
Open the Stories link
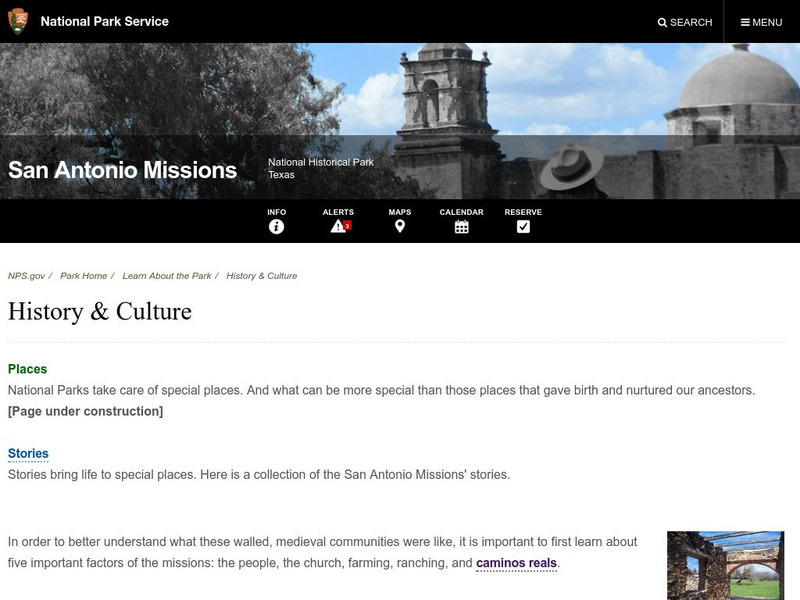point(28,454)
